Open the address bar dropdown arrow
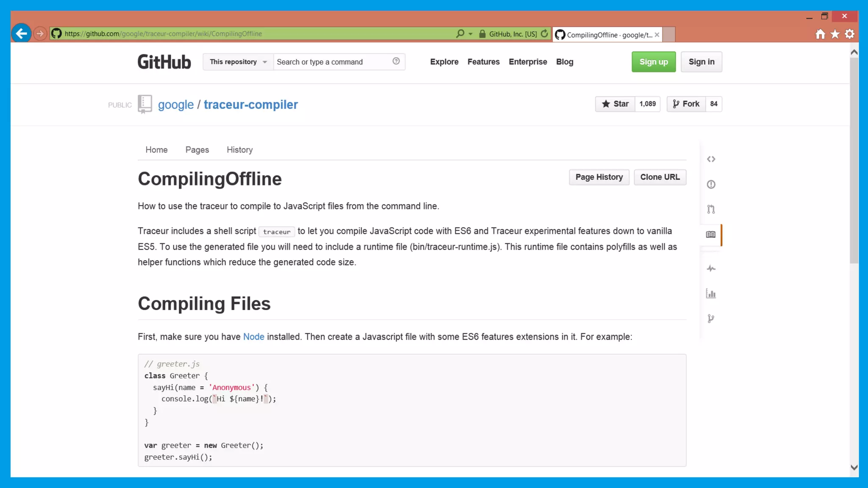868x488 pixels. point(470,34)
